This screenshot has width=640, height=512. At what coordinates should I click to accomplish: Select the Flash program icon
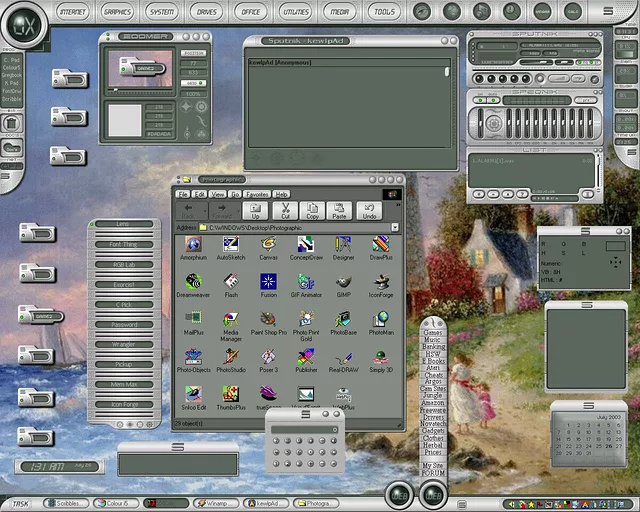pyautogui.click(x=231, y=282)
